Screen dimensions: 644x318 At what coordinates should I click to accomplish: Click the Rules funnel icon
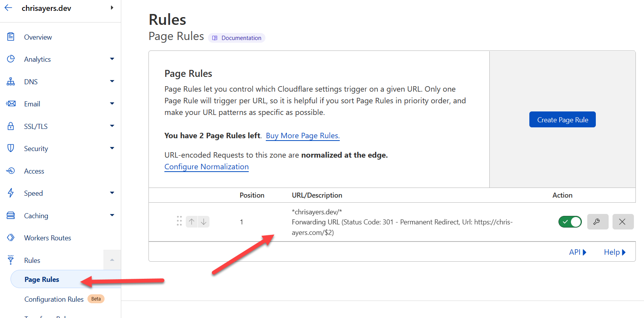click(x=11, y=260)
